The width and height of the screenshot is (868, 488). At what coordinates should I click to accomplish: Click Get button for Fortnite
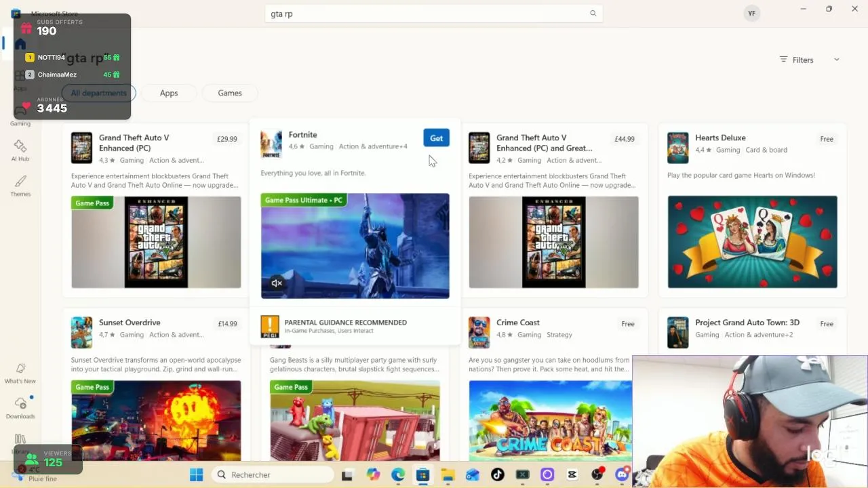coord(436,138)
